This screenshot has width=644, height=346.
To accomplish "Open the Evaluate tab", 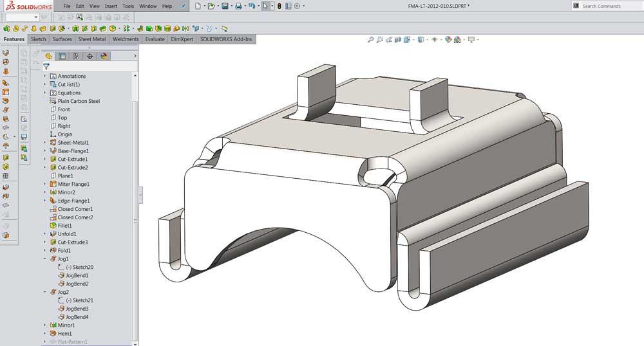I will pyautogui.click(x=155, y=39).
